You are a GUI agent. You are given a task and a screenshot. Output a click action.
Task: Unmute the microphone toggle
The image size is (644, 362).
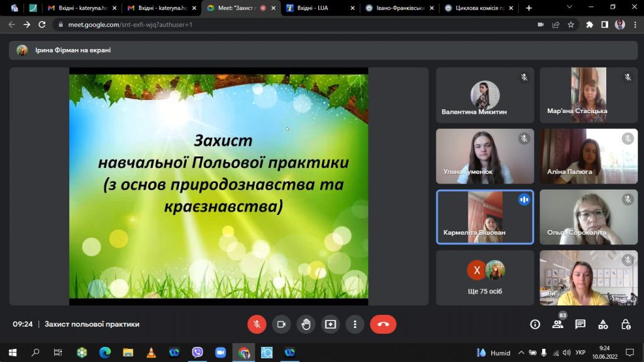(x=257, y=324)
